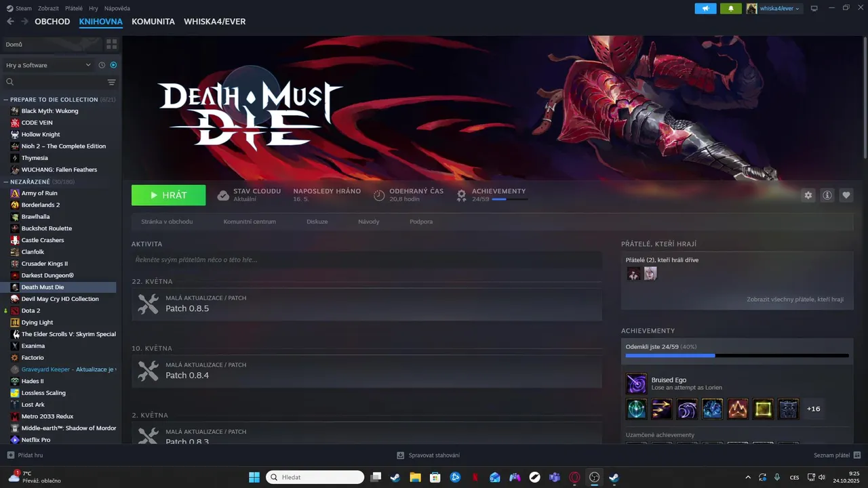Screen dimensions: 868x488
Task: Open the Steam menu
Action: (19, 8)
